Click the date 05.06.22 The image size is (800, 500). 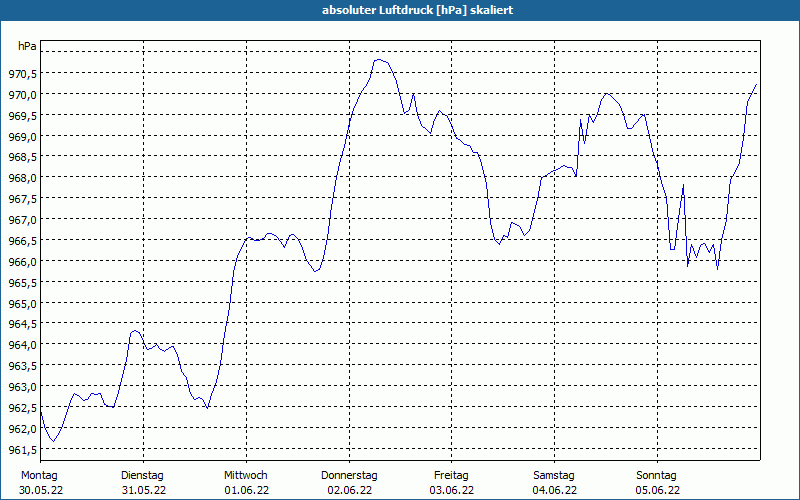coord(658,490)
